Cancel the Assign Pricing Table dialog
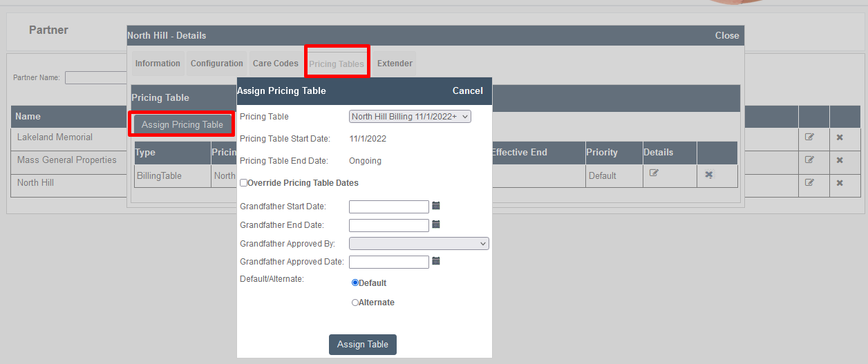Image resolution: width=868 pixels, height=364 pixels. (x=468, y=90)
